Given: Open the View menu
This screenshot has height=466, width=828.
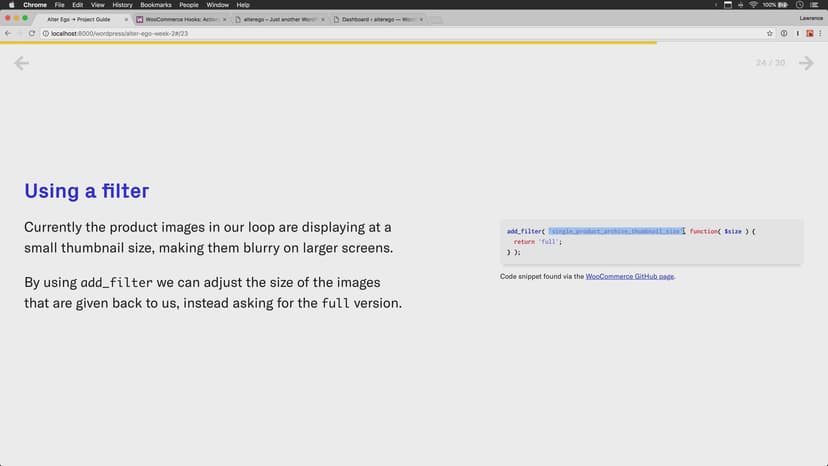Looking at the screenshot, I should point(97,5).
